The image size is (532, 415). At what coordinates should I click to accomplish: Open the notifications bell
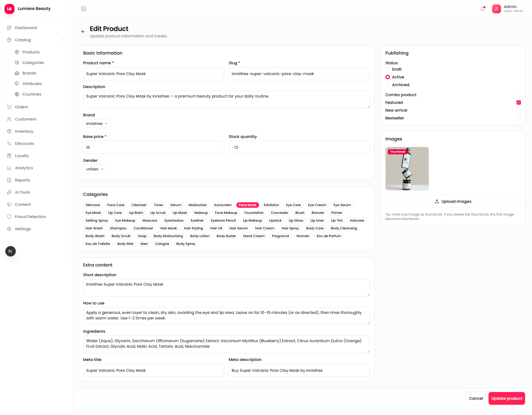click(x=483, y=9)
